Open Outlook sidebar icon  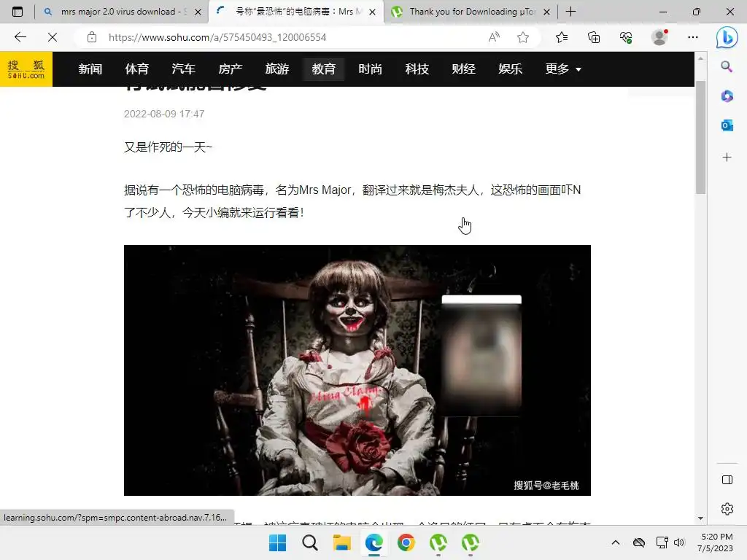pos(727,125)
